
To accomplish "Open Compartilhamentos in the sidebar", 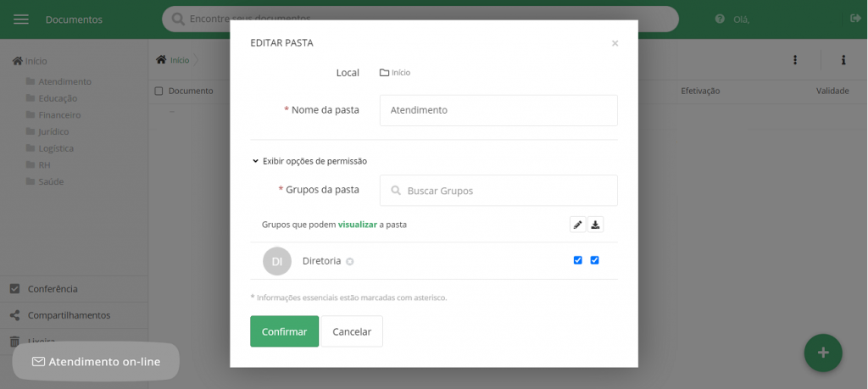I will click(68, 315).
